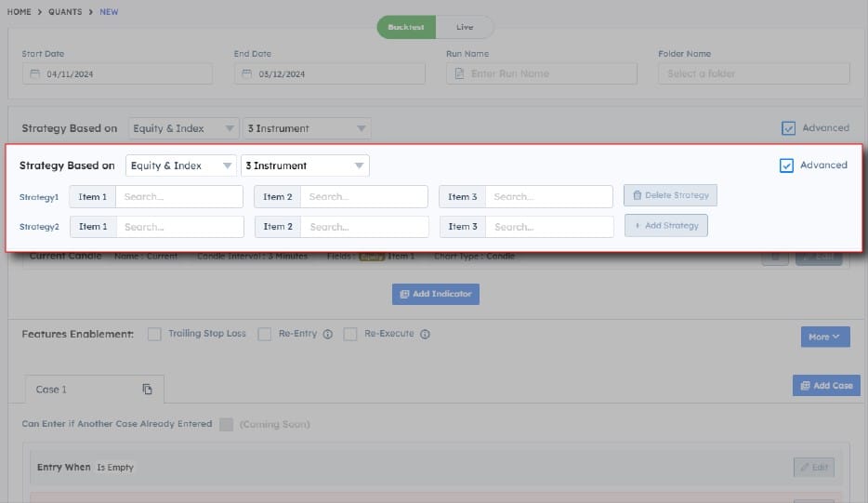Switch to the Live mode tab

coord(465,27)
